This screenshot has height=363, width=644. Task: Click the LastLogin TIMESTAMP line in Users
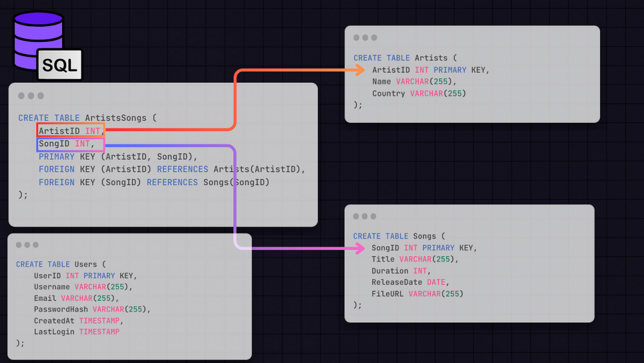[x=76, y=331]
